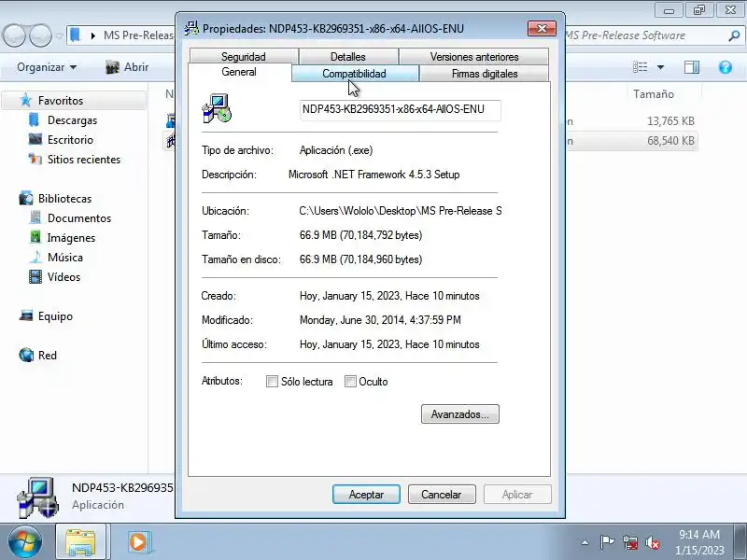747x560 pixels.
Task: Open Documentos library
Action: point(79,218)
